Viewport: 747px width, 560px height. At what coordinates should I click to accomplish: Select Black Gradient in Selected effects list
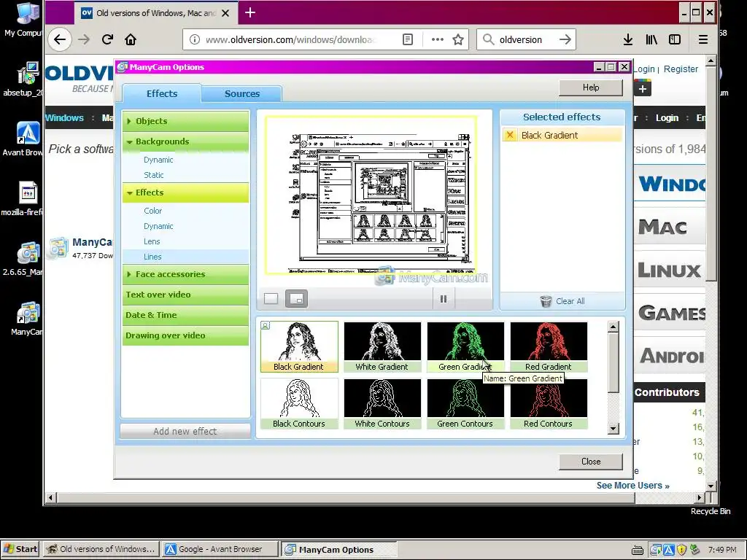(x=562, y=135)
